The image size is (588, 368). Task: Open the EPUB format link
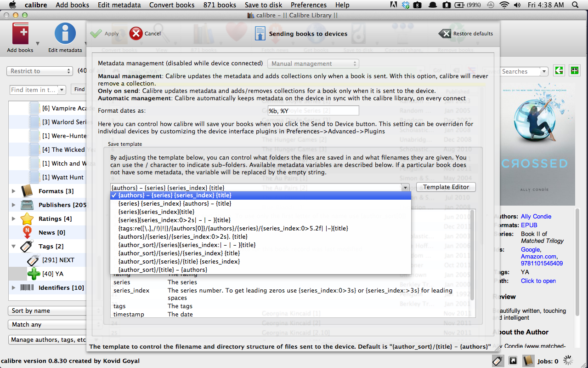[529, 225]
